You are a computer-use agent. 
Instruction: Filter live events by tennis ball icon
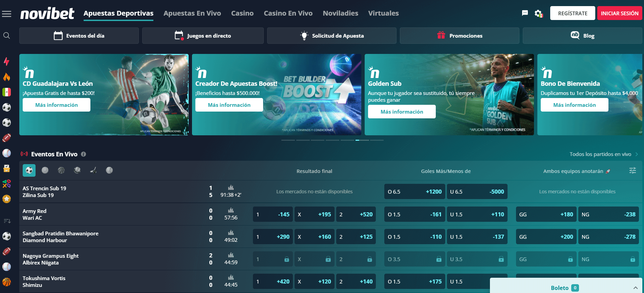(45, 170)
